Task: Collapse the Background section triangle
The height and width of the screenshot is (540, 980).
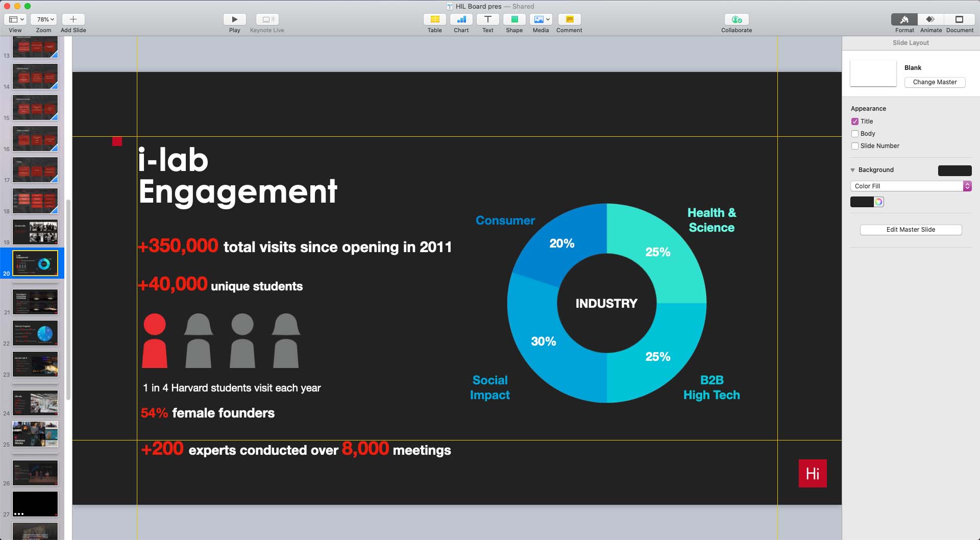Action: 853,170
